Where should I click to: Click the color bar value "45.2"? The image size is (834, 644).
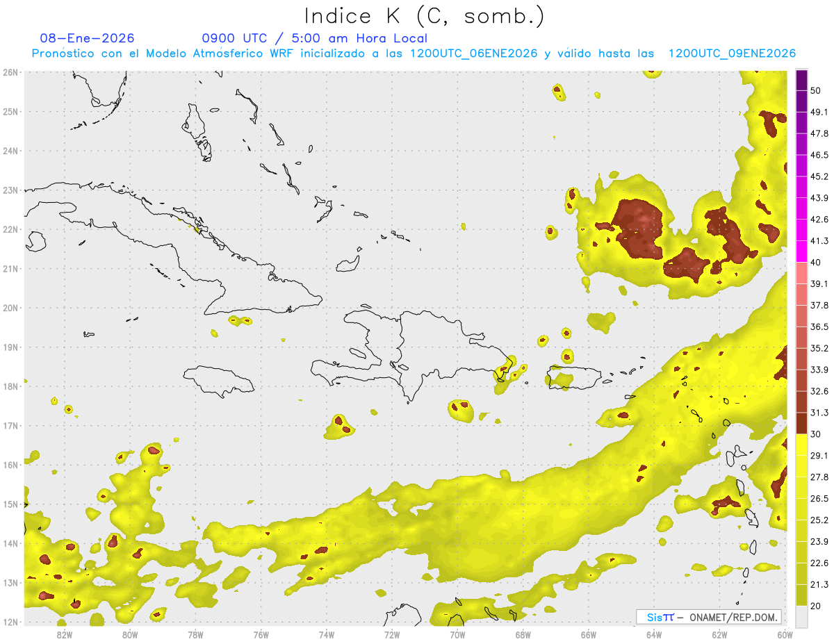[819, 177]
